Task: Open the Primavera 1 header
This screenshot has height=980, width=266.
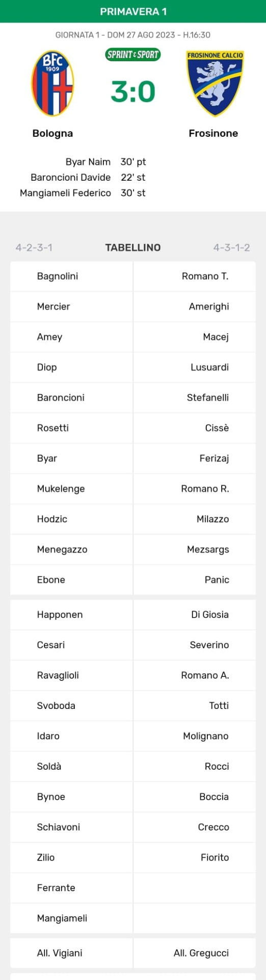Action: coord(133,11)
